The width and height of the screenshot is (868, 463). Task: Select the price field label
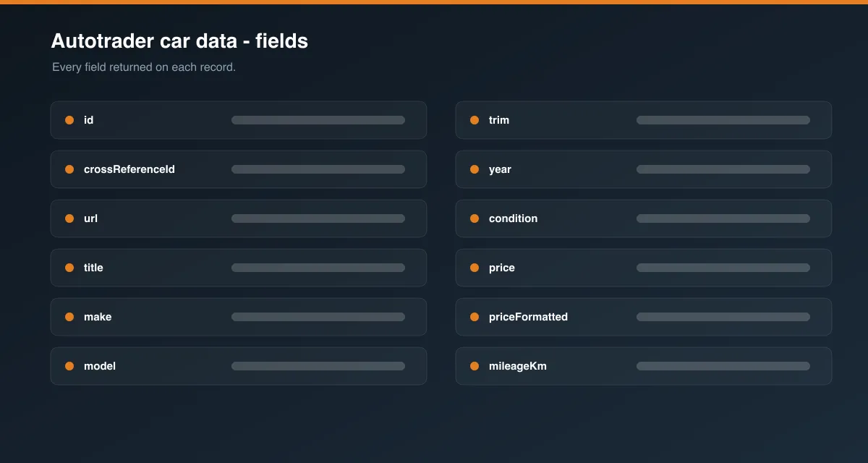[502, 268]
